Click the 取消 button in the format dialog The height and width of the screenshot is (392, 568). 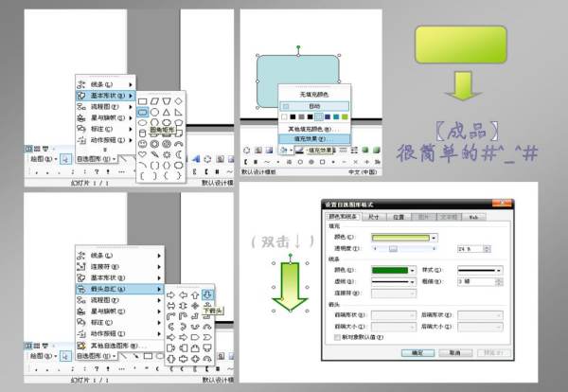point(455,352)
